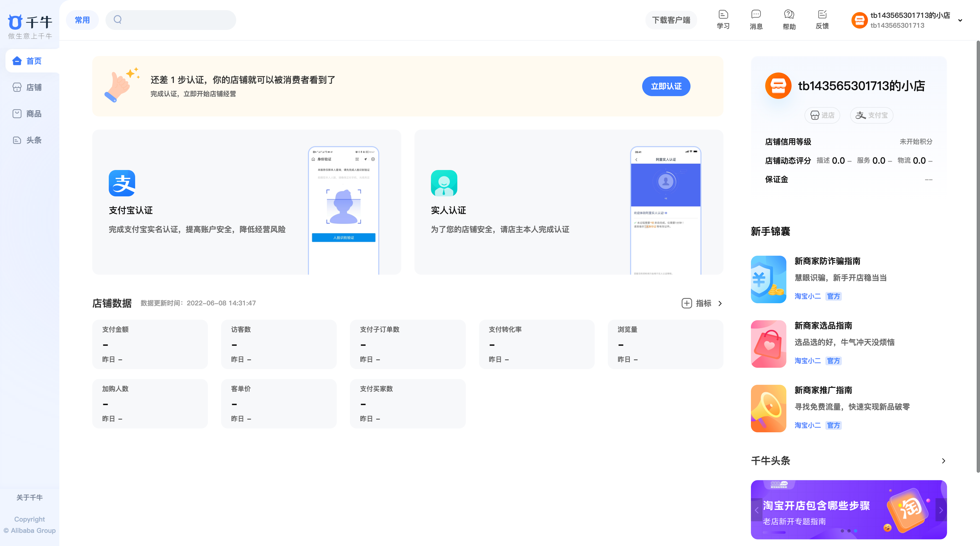The image size is (980, 546).
Task: Click the 下载客户端 button
Action: pyautogui.click(x=671, y=20)
